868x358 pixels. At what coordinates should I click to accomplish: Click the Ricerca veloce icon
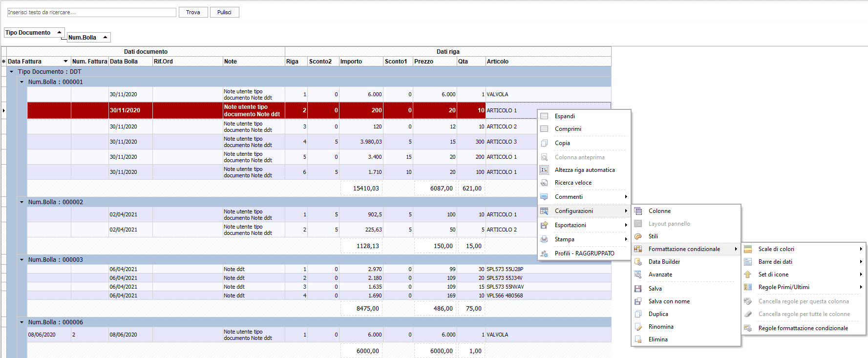(544, 183)
